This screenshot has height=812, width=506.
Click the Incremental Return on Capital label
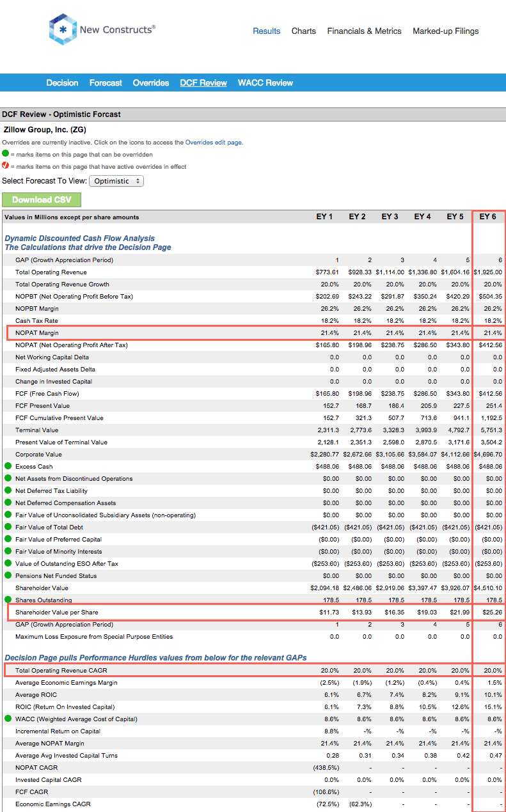click(x=58, y=731)
